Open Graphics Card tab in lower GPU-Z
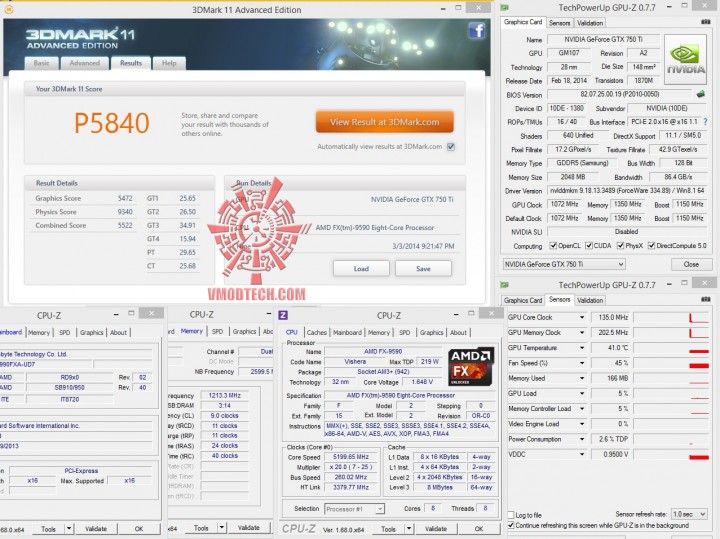Screen dimensions: 720x539 point(523,300)
